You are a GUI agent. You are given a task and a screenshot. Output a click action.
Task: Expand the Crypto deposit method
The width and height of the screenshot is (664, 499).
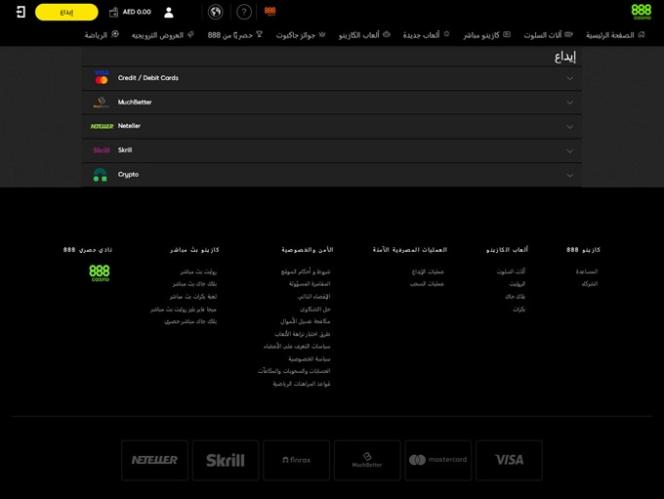pyautogui.click(x=331, y=174)
